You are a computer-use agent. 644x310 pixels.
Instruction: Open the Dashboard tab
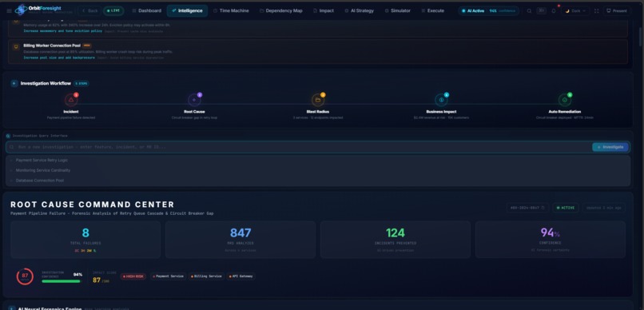point(147,10)
